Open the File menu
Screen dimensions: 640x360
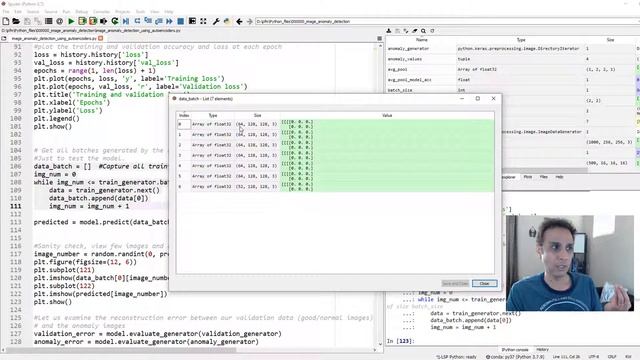(6, 11)
